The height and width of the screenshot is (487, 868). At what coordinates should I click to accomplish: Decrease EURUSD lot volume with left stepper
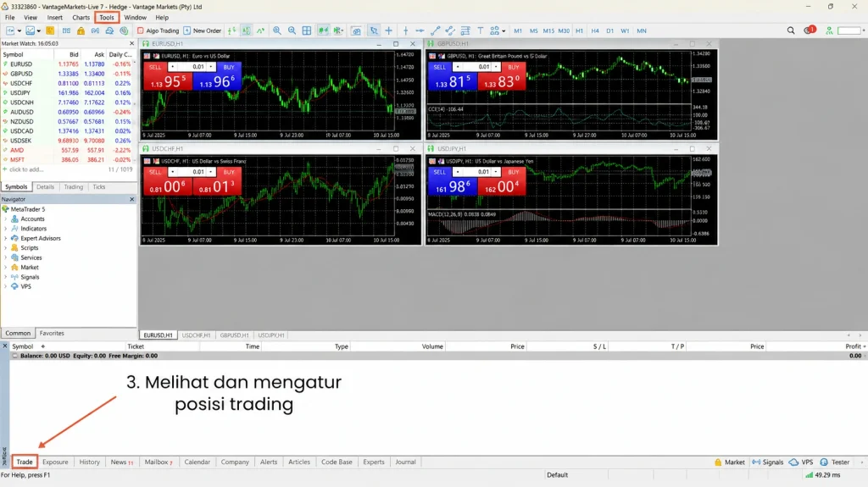pos(173,66)
